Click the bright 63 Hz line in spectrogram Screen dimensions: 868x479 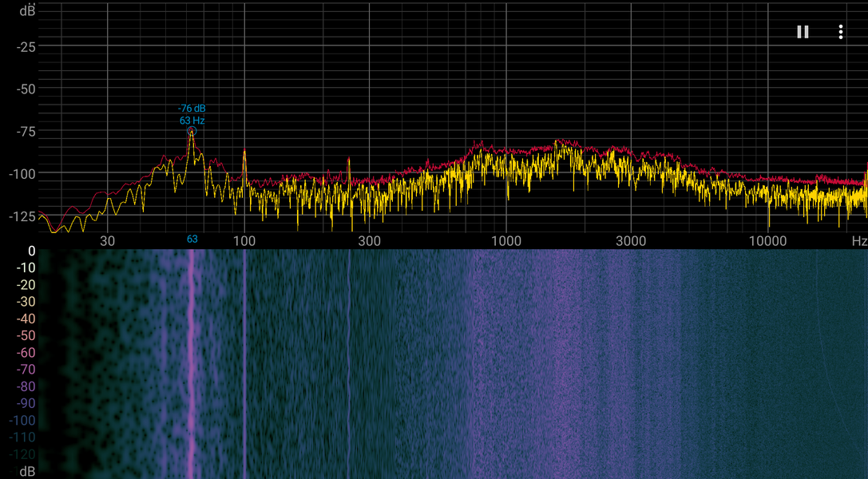pos(191,364)
